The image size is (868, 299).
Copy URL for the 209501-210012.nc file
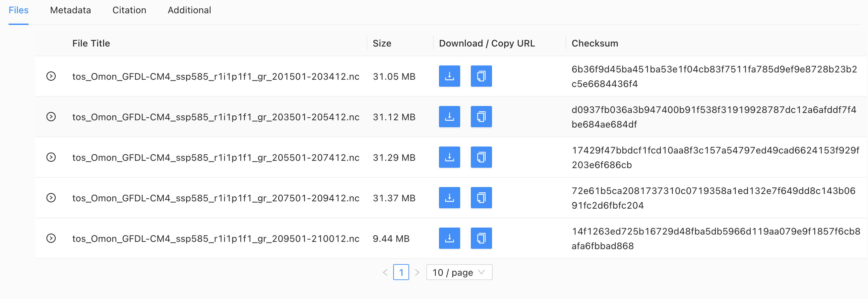coord(481,238)
